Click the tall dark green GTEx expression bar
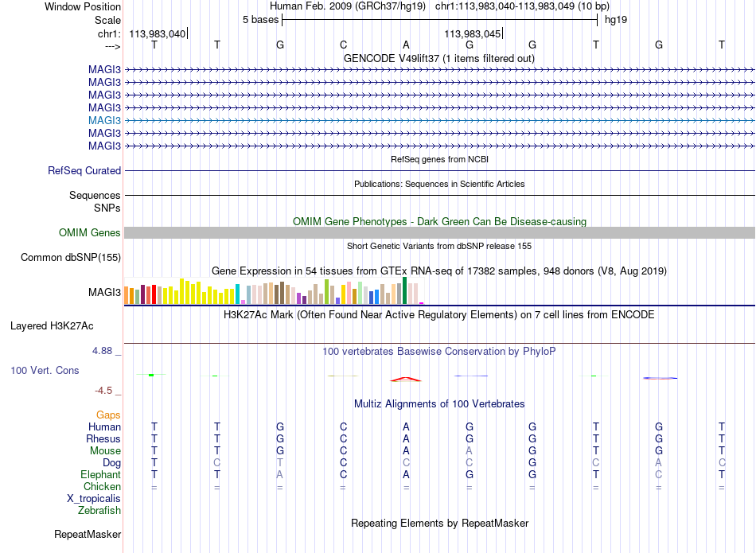The width and height of the screenshot is (756, 553). point(404,290)
